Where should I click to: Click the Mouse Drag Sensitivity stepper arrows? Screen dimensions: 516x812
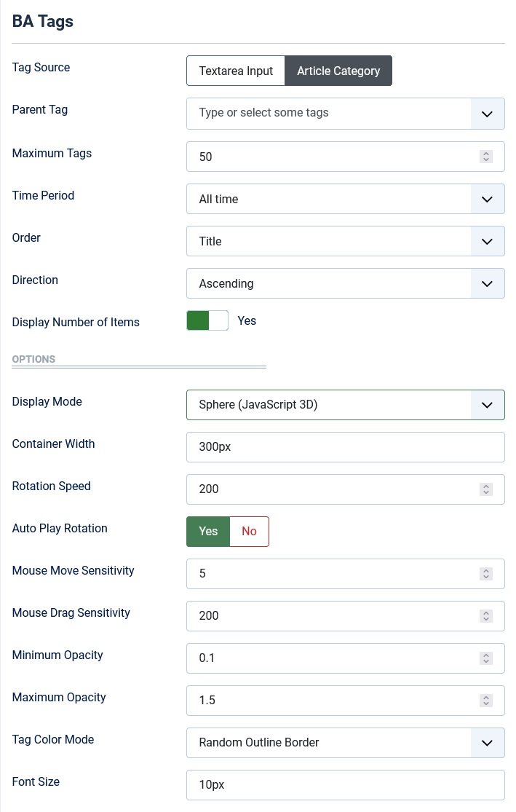tap(486, 615)
